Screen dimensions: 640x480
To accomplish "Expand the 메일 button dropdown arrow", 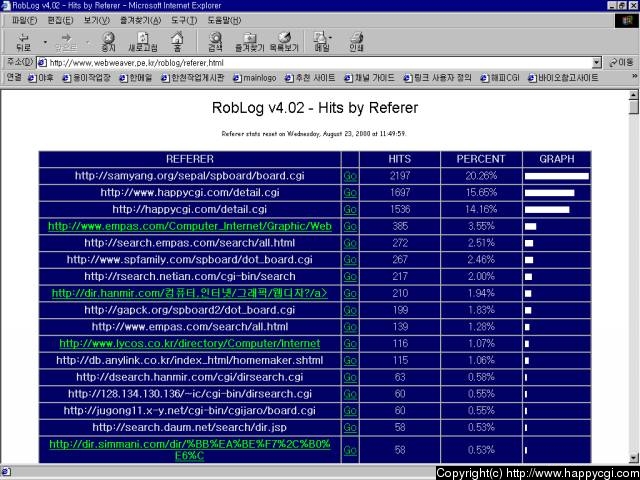I will pyautogui.click(x=330, y=38).
